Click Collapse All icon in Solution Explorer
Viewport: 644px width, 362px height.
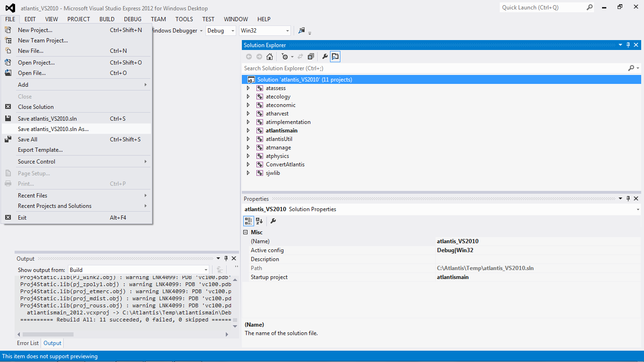[x=311, y=57]
